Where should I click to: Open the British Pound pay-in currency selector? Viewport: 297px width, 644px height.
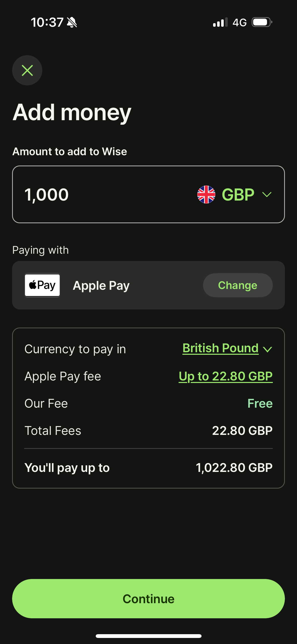coord(220,348)
